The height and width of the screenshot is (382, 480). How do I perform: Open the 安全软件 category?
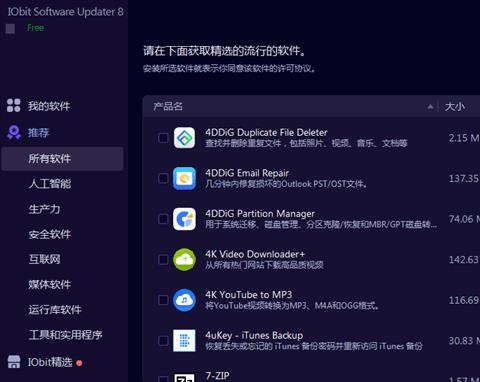pos(50,234)
